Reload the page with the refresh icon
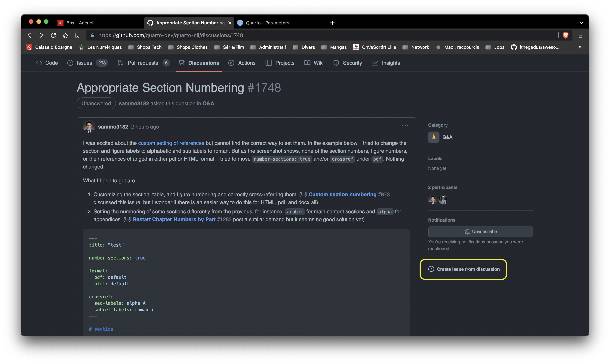 pos(53,35)
